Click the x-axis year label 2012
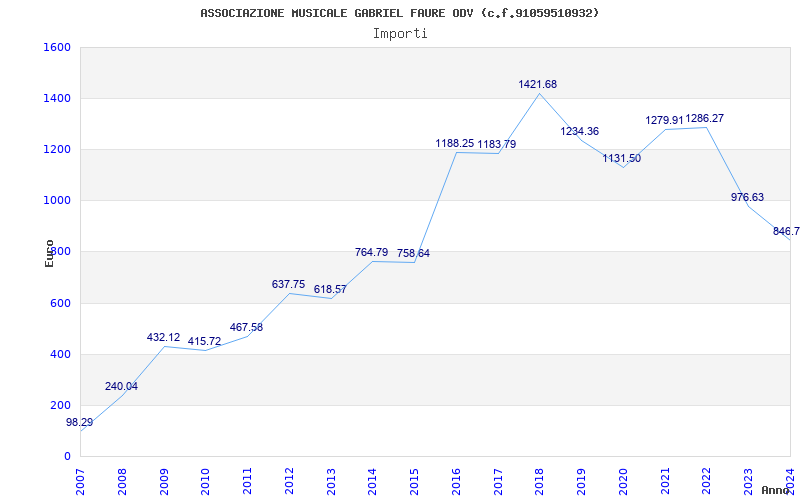The height and width of the screenshot is (500, 800). pos(289,482)
